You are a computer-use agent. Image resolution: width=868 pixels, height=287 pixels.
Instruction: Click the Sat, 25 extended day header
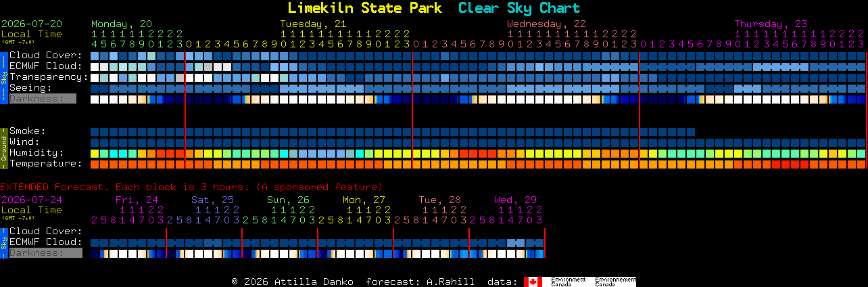(x=212, y=200)
